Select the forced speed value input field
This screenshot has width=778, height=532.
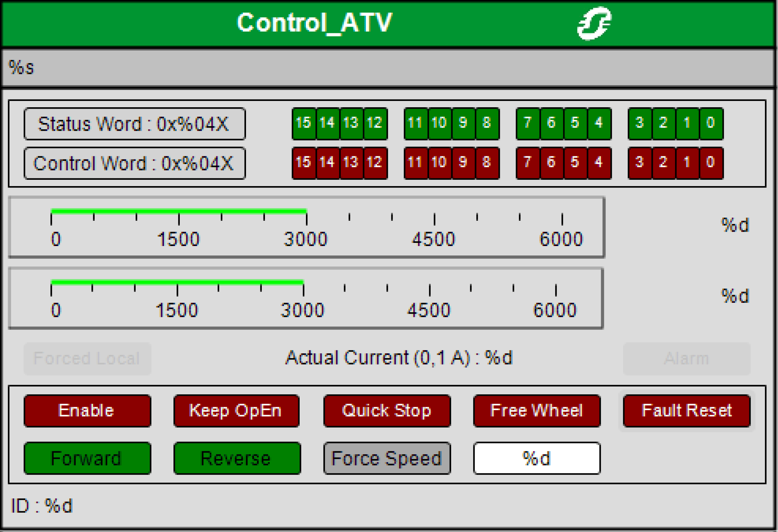point(537,458)
